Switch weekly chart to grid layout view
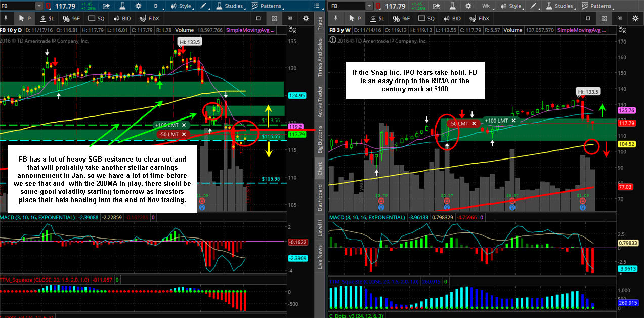Viewport: 644px width, 318px height. tap(604, 18)
